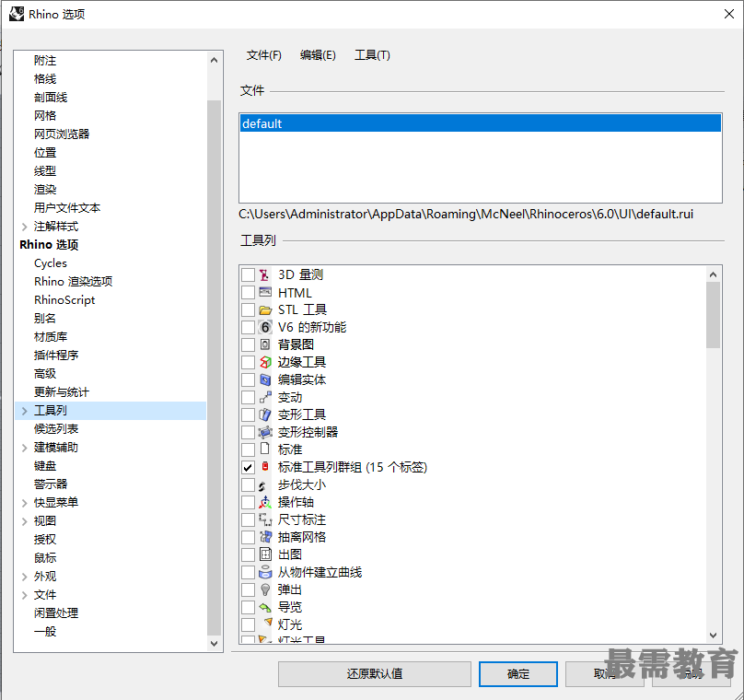Select 更新与统计 in options tree
Screen dimensions: 744x700
61,392
